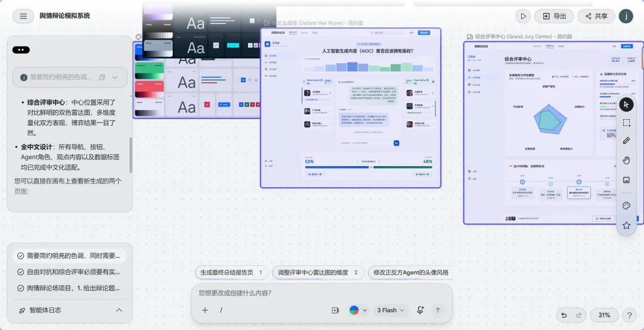Click the slash command button
The width and height of the screenshot is (644, 330).
click(221, 310)
